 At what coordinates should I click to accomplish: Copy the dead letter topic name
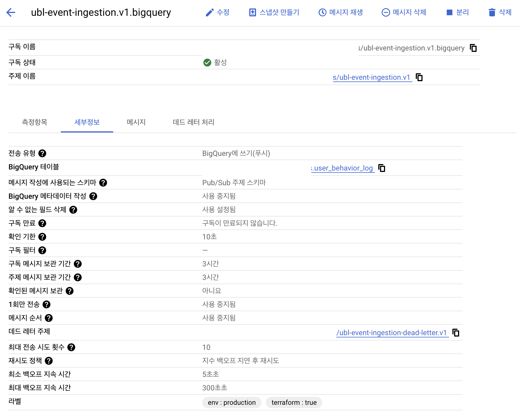click(x=456, y=333)
